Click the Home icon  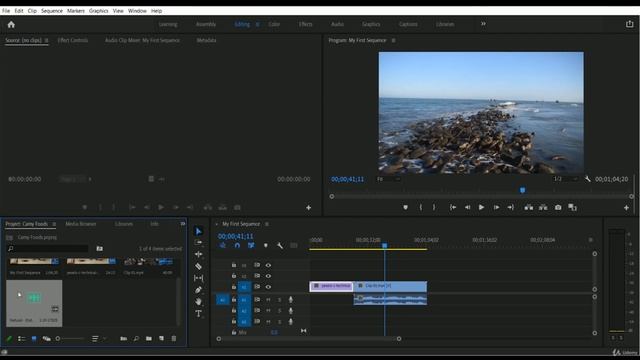pos(11,24)
